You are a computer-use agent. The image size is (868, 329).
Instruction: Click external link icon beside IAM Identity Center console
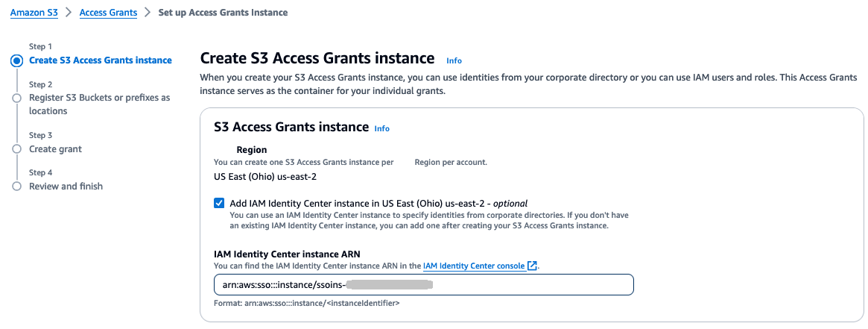(x=532, y=266)
